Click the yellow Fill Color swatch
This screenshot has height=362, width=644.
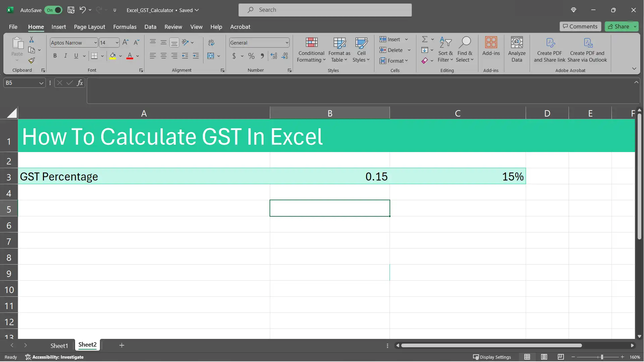(113, 56)
